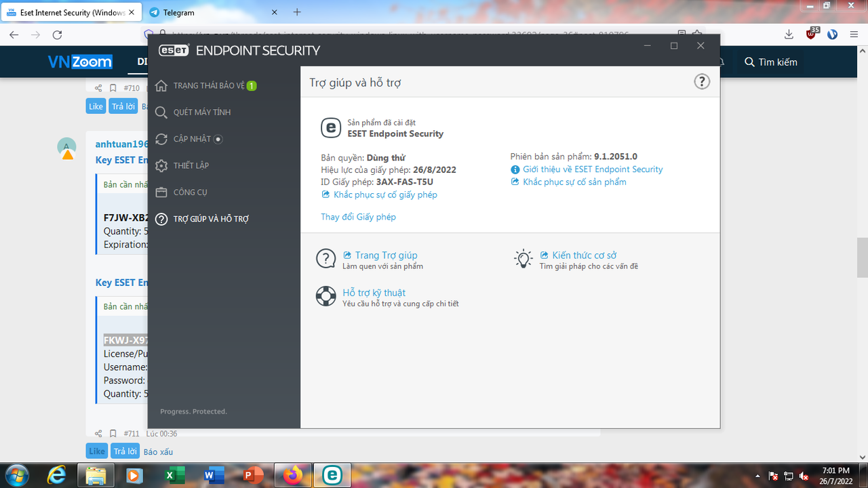Click Thay đổi Giấy phép link
The height and width of the screenshot is (488, 868).
pyautogui.click(x=358, y=217)
